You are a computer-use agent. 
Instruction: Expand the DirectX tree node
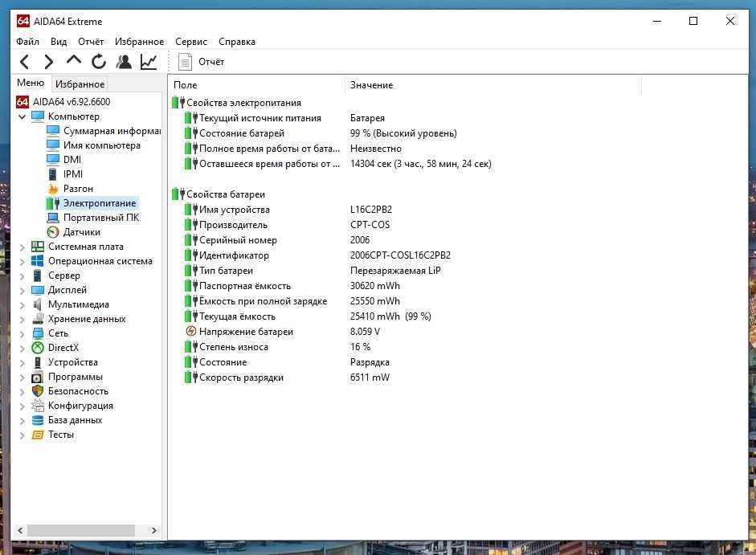[x=22, y=348]
